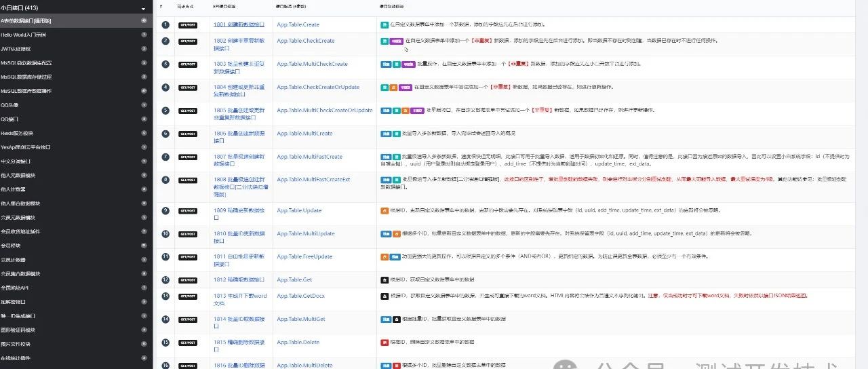The width and height of the screenshot is (868, 369).
Task: Click the row number 12 circle badge
Action: pyautogui.click(x=165, y=279)
